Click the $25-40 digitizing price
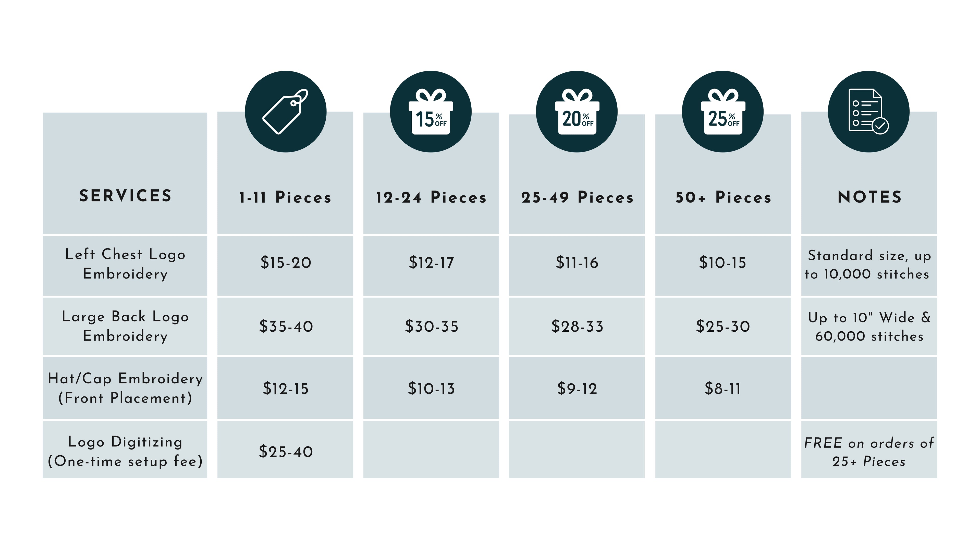 [x=286, y=452]
